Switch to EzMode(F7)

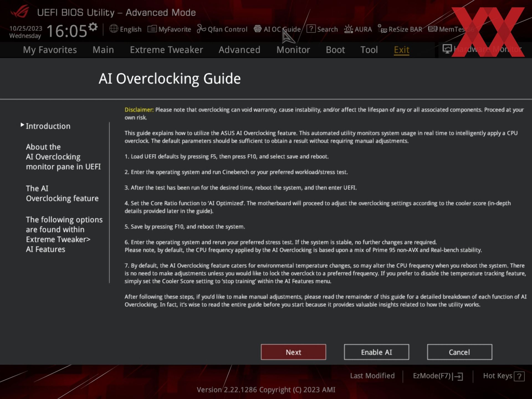pyautogui.click(x=438, y=376)
